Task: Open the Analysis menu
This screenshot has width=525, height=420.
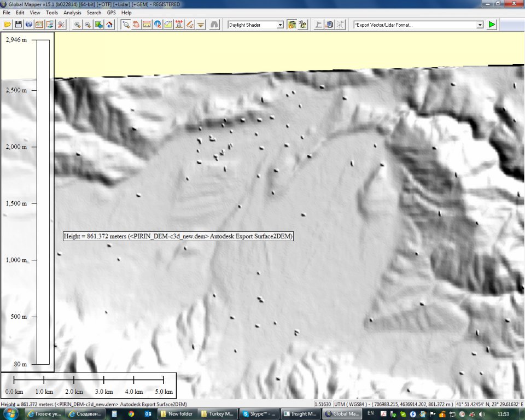Action: (72, 12)
